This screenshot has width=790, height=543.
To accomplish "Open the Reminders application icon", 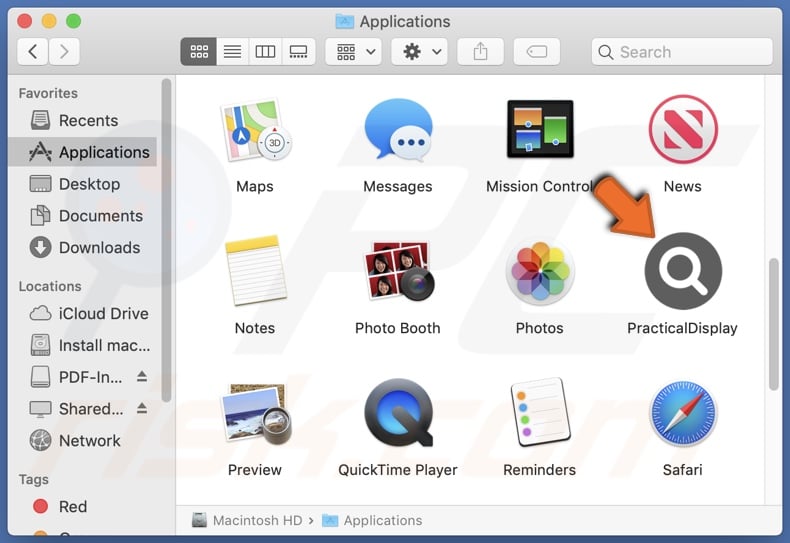I will point(540,413).
